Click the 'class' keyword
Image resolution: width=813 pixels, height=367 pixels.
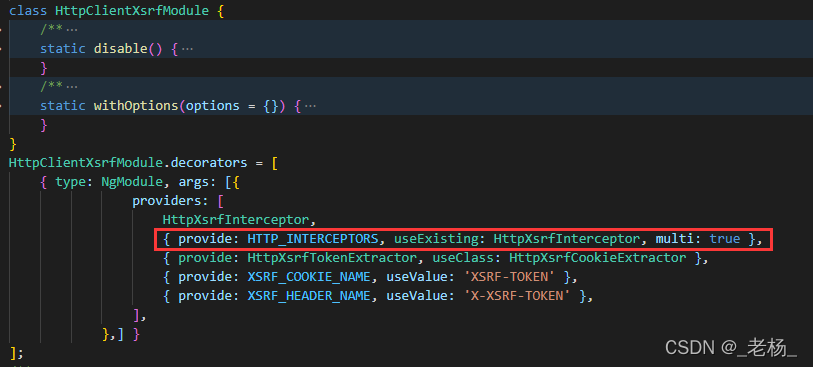point(28,11)
